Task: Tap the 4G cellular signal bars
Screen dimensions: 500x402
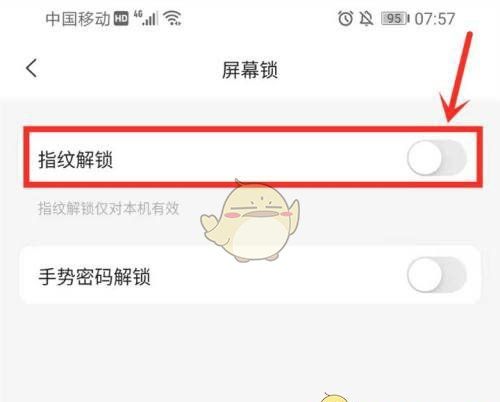Action: tap(145, 18)
